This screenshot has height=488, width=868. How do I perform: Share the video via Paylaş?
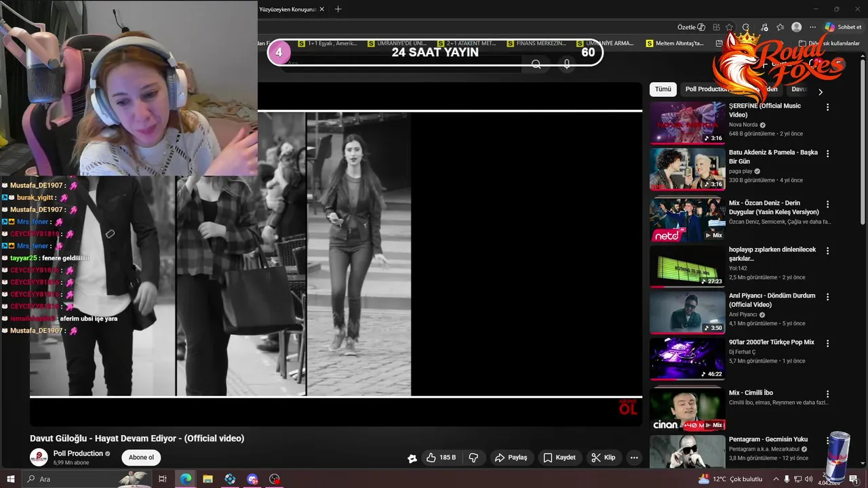511,457
